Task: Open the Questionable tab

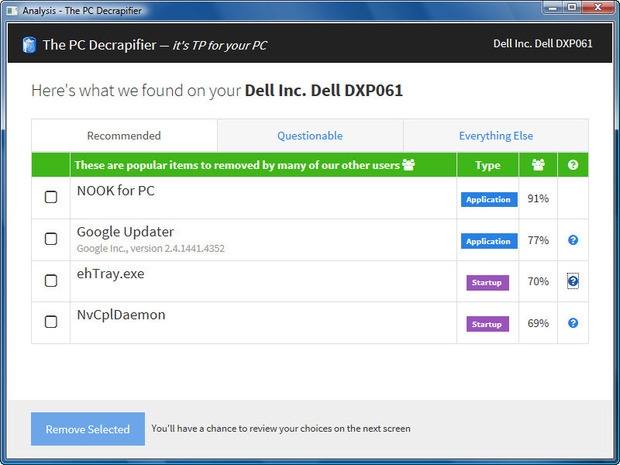Action: point(310,136)
